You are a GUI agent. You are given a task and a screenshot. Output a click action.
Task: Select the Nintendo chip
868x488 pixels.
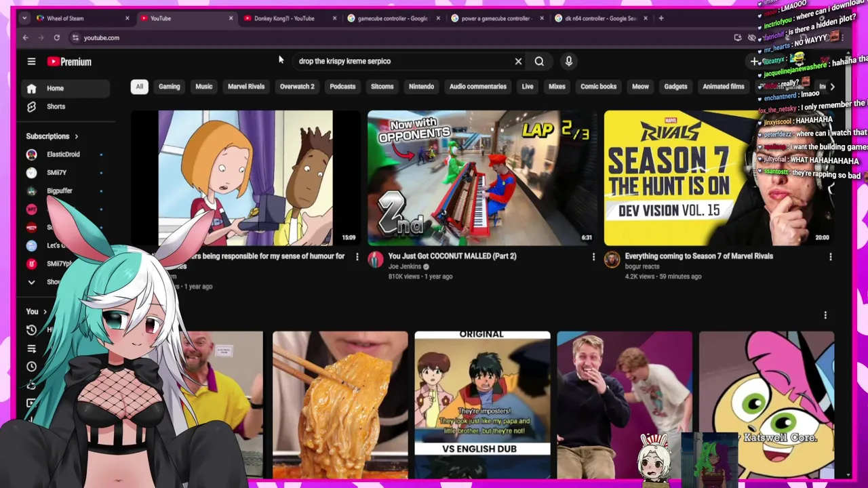pyautogui.click(x=421, y=87)
